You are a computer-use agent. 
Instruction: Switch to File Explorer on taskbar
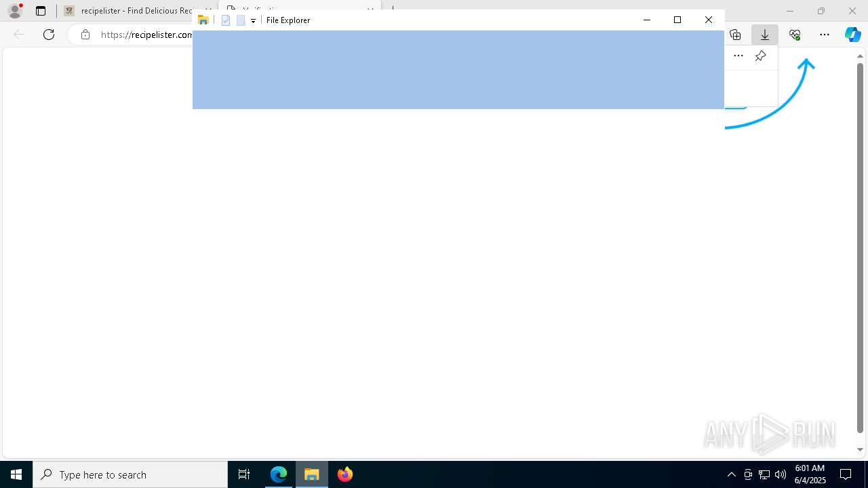312,474
